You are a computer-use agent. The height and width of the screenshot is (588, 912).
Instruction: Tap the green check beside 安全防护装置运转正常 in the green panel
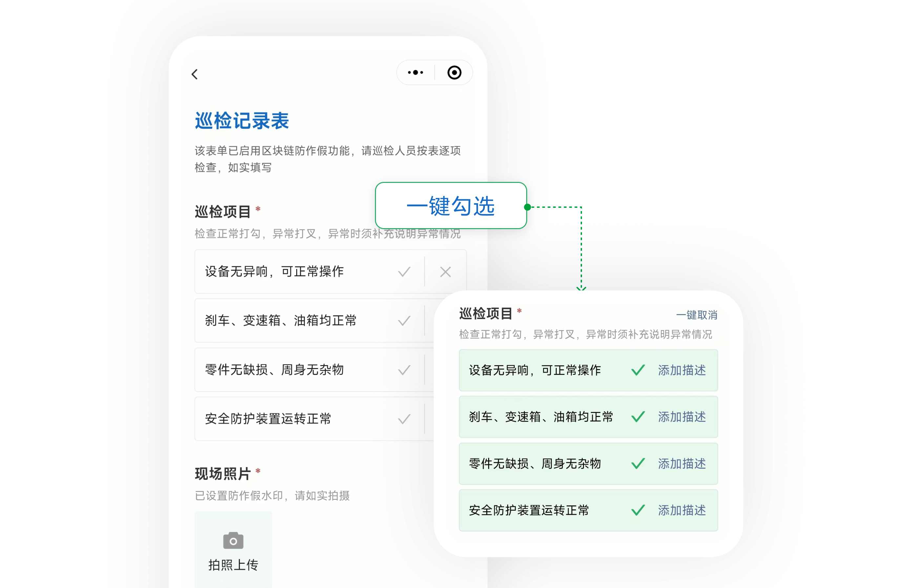pyautogui.click(x=638, y=509)
